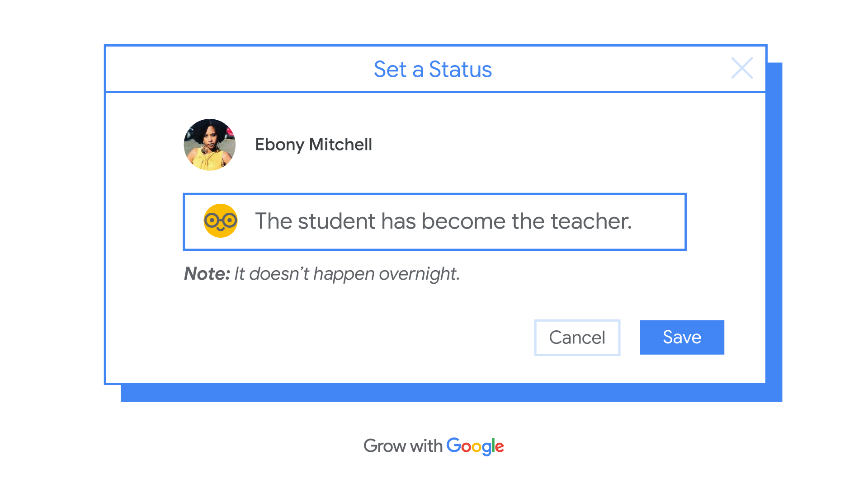Save the new status
The height and width of the screenshot is (488, 868).
click(682, 337)
